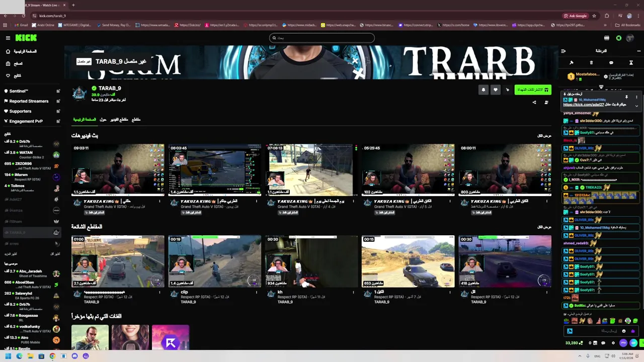Open the GTA V category thumbnail
644x362 pixels.
tap(90, 337)
